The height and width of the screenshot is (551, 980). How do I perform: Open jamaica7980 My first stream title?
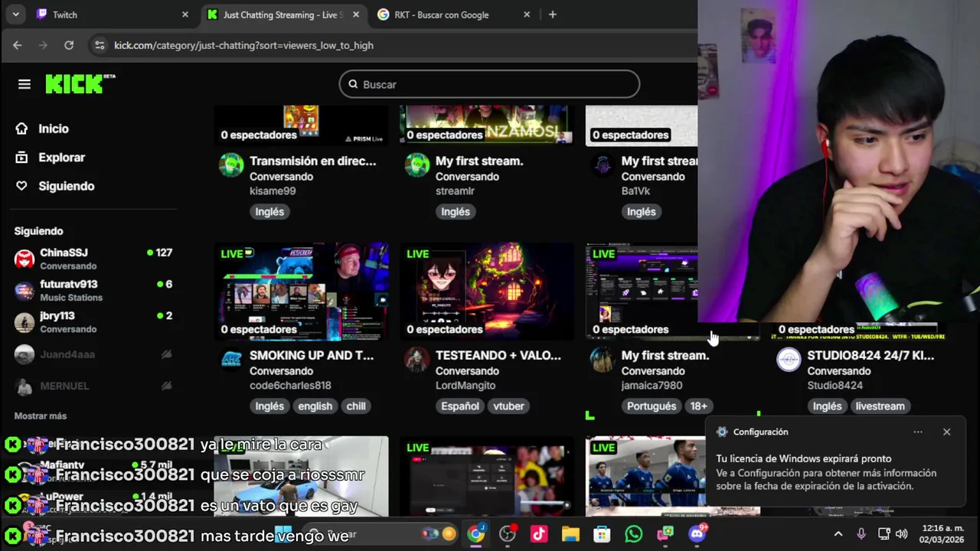665,355
